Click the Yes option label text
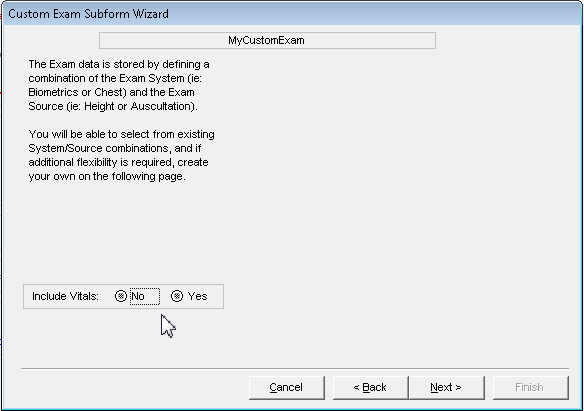Viewport: 584px width, 411px height. click(197, 296)
